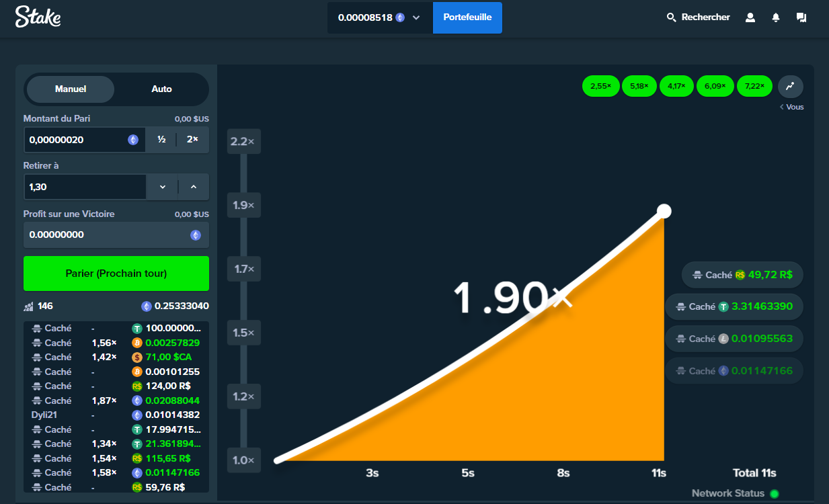Select the 7,22× previous result pill
829x504 pixels.
click(754, 86)
